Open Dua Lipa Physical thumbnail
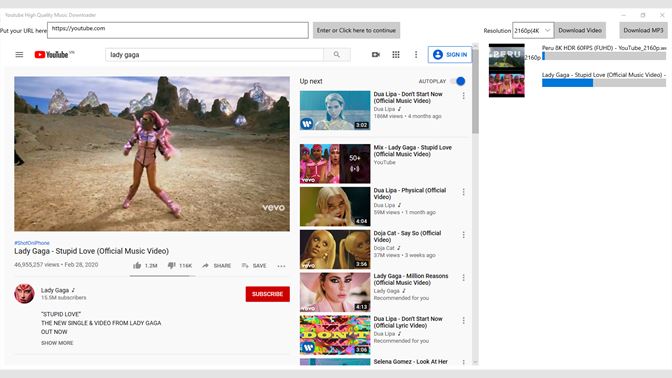Screen dimensions: 672x378 pyautogui.click(x=335, y=207)
